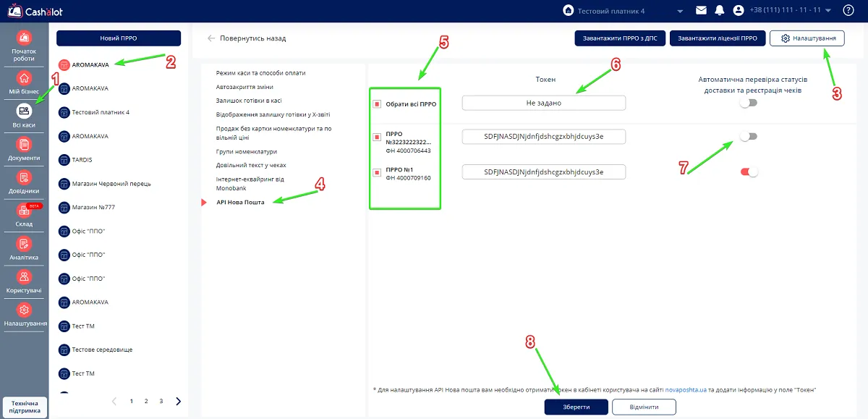
Task: Open the Аналітика sidebar icon
Action: (24, 244)
